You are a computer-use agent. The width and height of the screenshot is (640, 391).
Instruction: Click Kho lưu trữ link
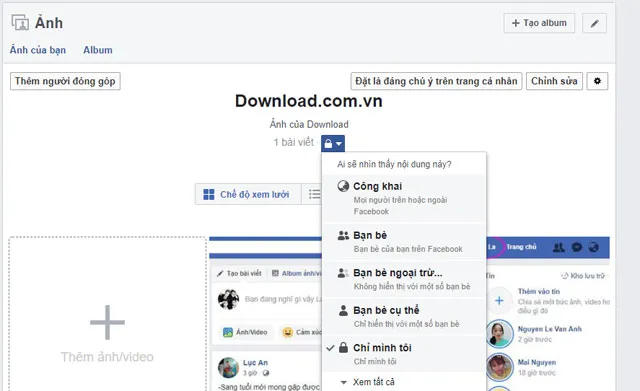[x=583, y=276]
